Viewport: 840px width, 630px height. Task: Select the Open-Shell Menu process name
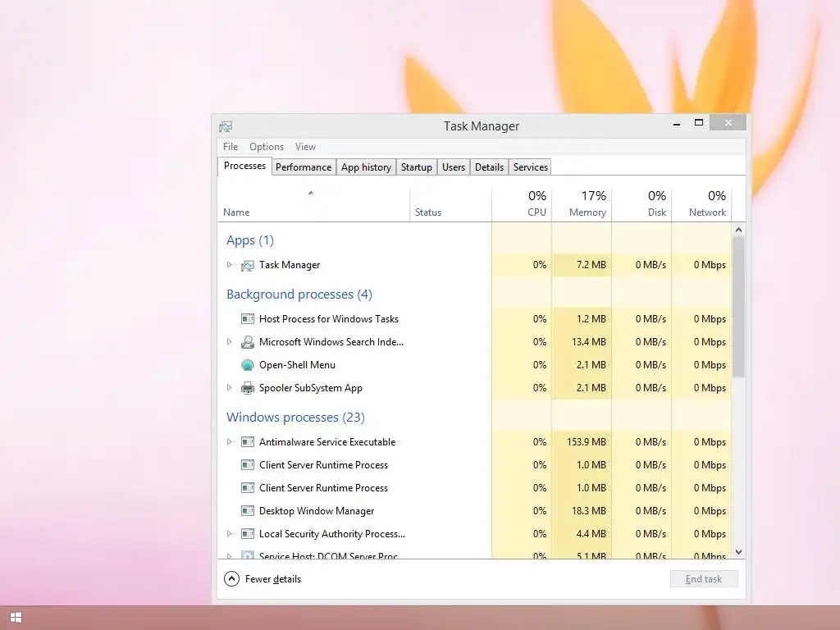click(x=297, y=365)
